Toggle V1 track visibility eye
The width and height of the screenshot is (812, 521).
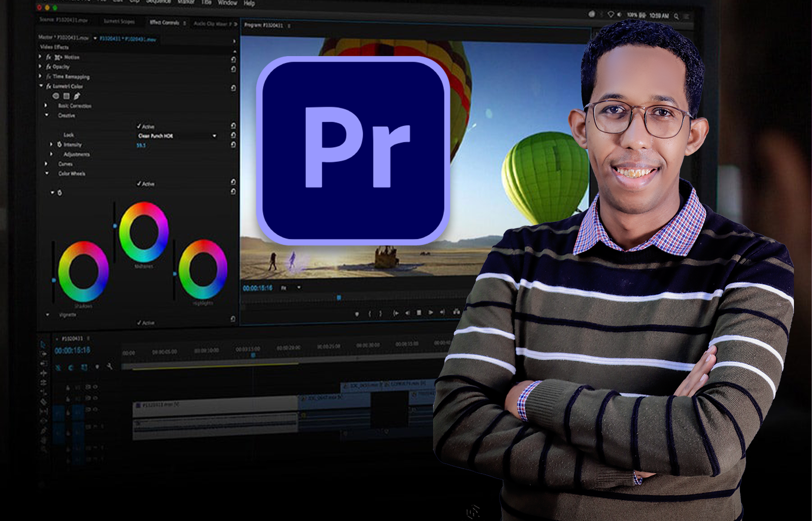(95, 409)
